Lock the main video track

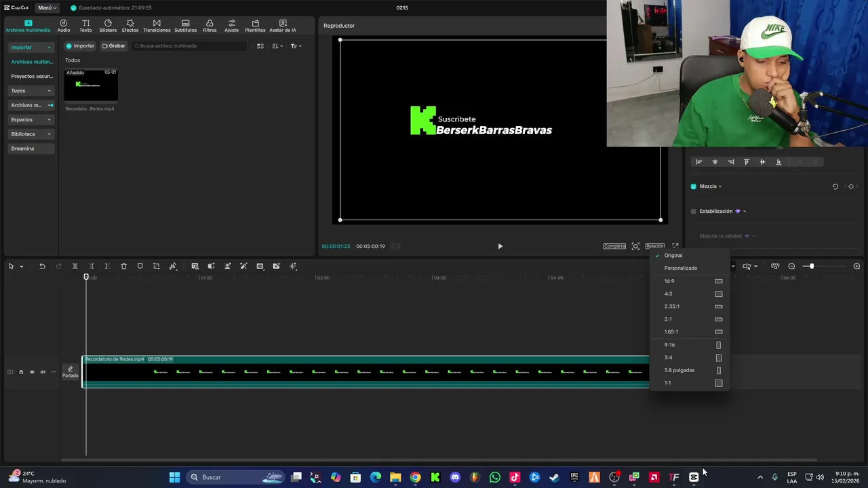[21, 371]
